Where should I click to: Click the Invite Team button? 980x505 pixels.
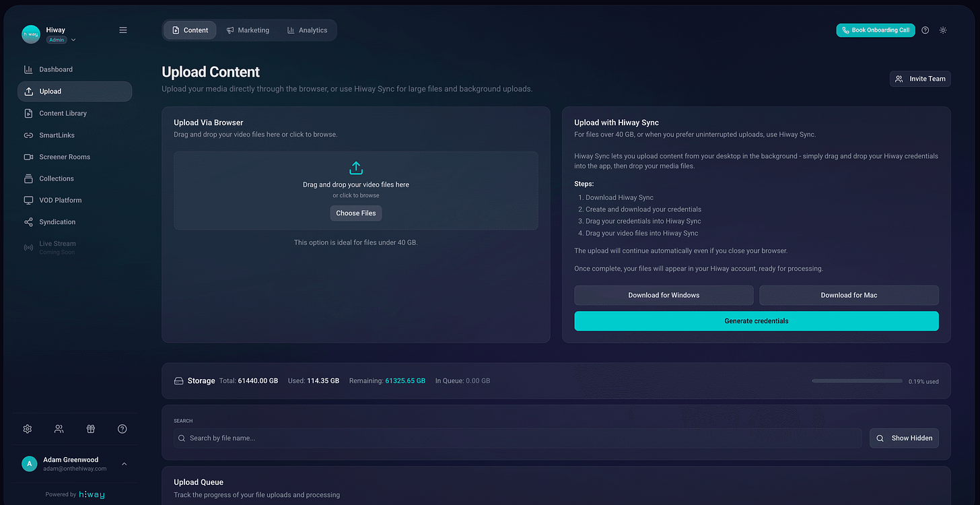click(x=920, y=79)
